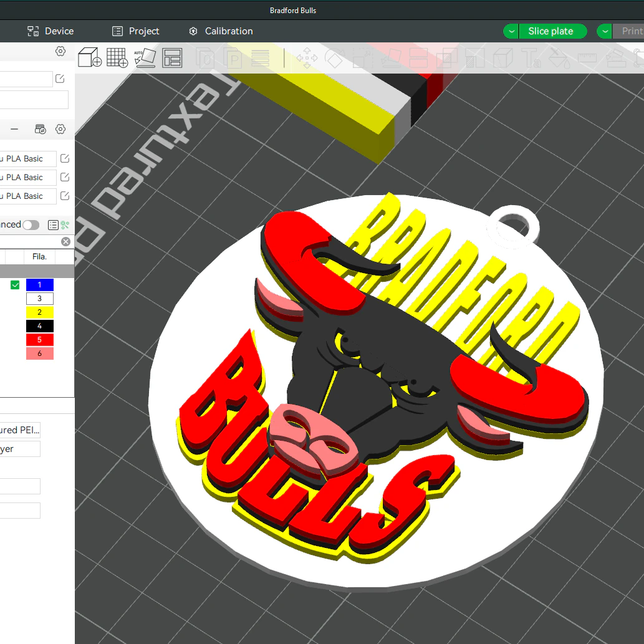Click the empty field below printer preset
Viewport: 644px width, 644px height.
(x=34, y=100)
